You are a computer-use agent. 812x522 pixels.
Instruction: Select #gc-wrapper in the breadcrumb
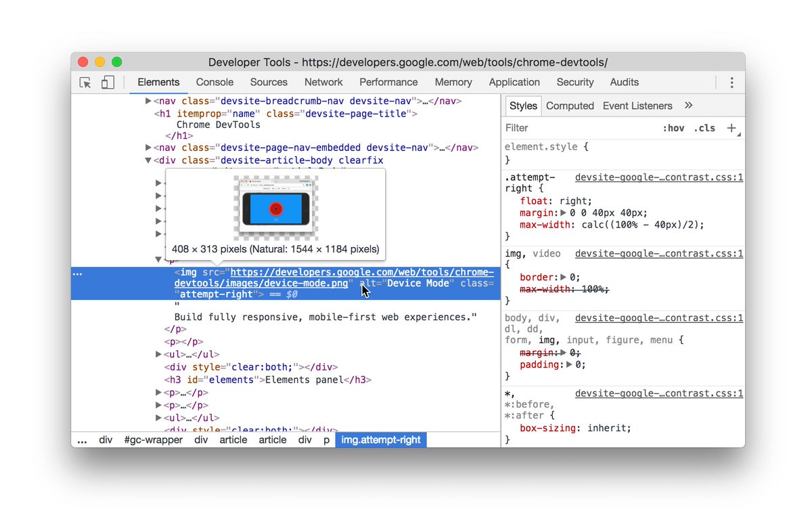pos(153,440)
